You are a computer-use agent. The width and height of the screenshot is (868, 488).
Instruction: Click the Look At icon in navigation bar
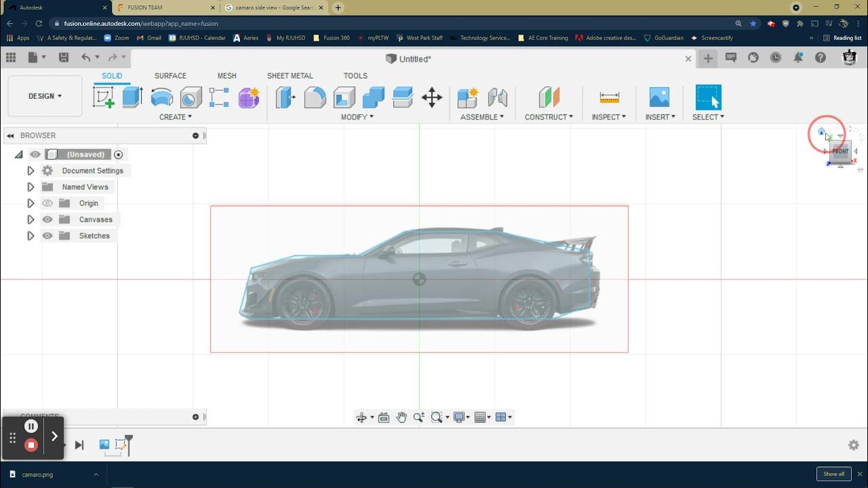(x=383, y=418)
